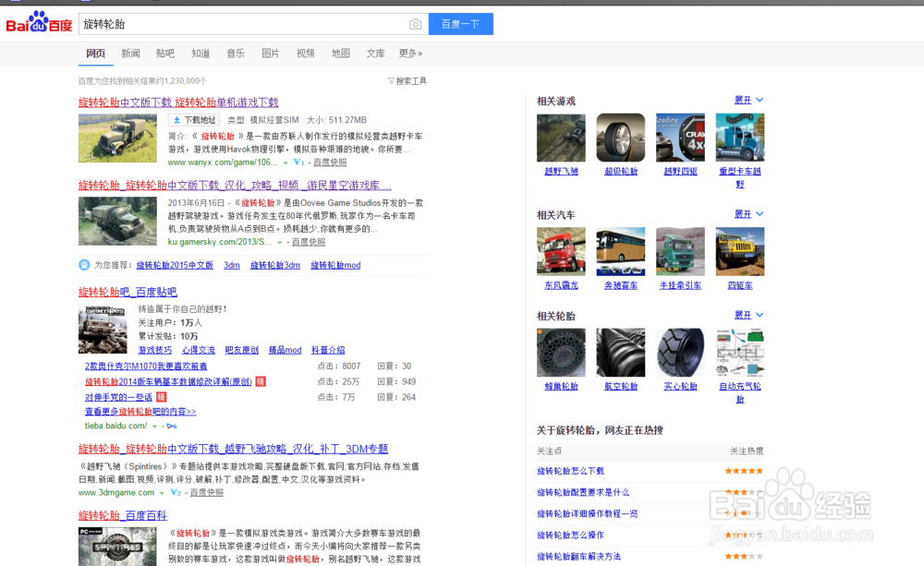Click the 旋转轮胎2015中文版 suggestion

pos(175,265)
